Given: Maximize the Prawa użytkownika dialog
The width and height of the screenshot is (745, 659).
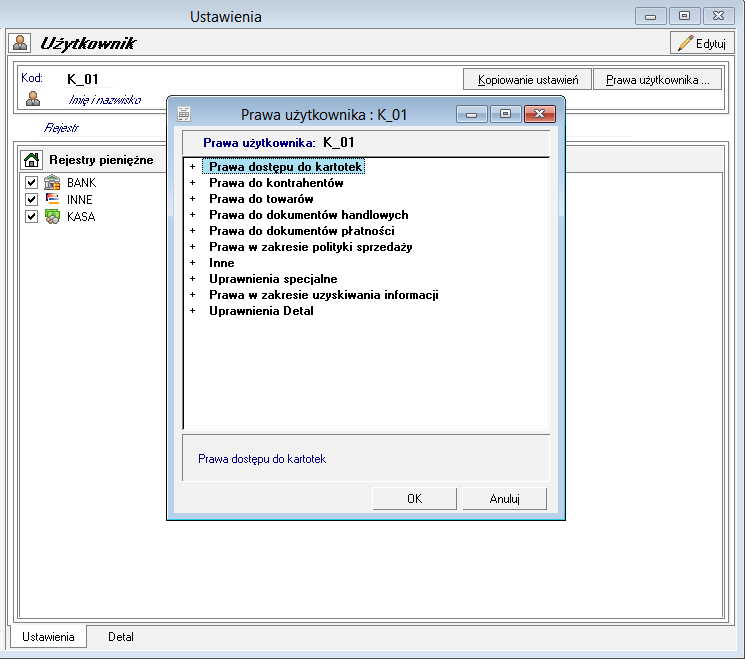Looking at the screenshot, I should pyautogui.click(x=506, y=114).
